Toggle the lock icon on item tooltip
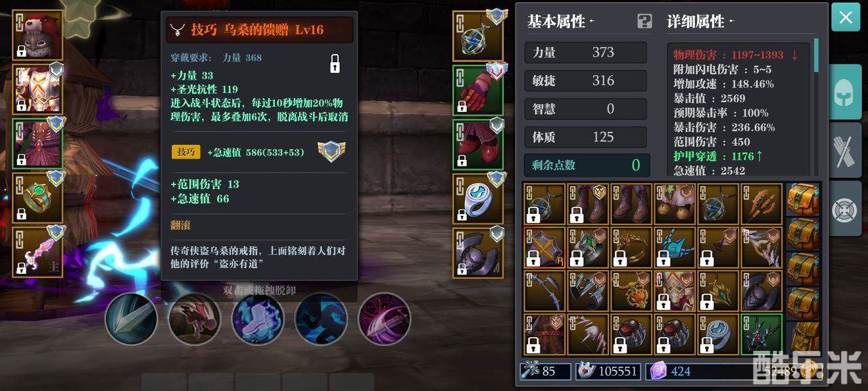 point(335,64)
